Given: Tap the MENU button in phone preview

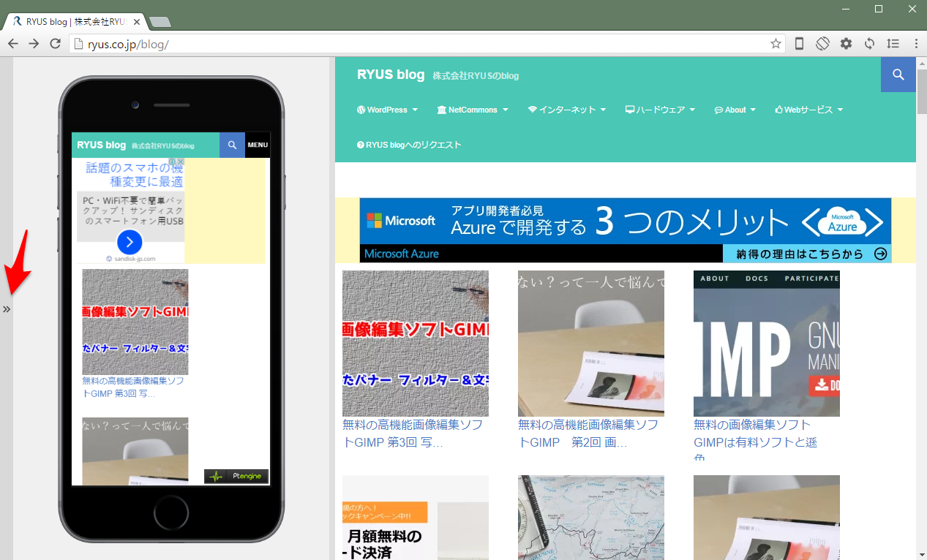Looking at the screenshot, I should point(258,145).
